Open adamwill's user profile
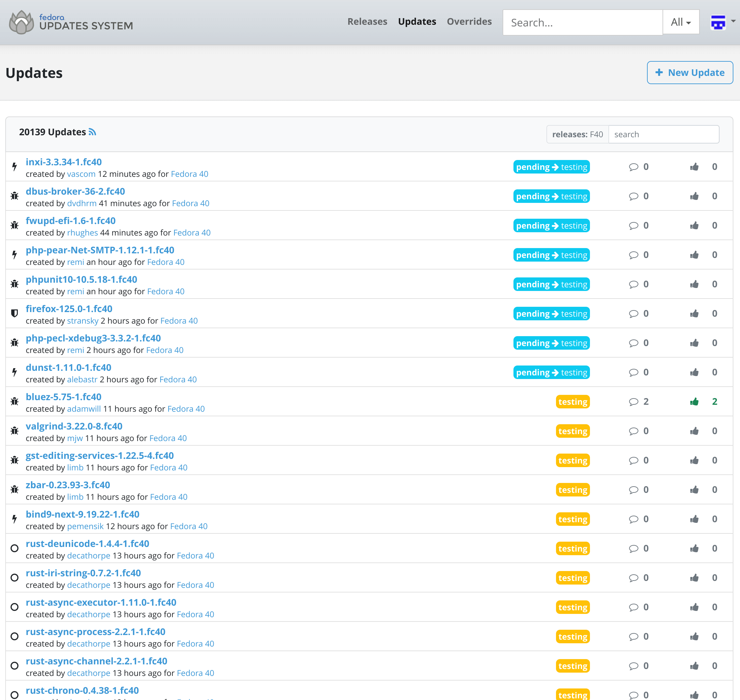 [83, 409]
